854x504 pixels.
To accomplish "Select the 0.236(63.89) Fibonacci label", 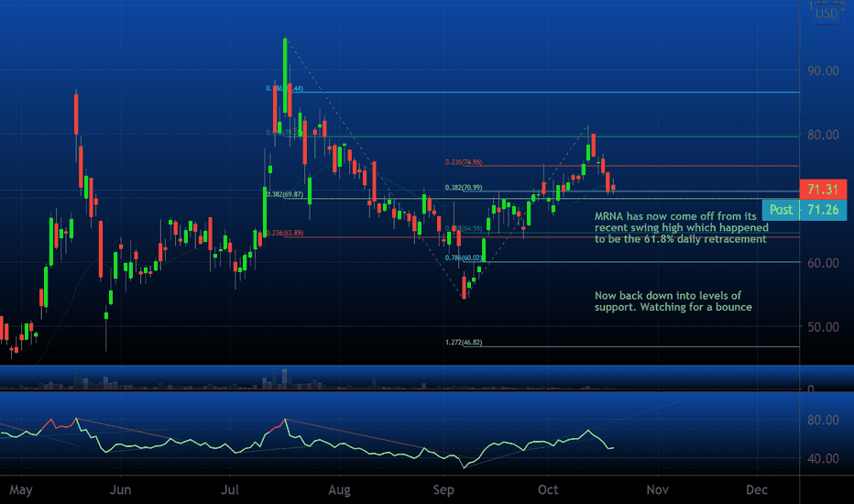I will [x=285, y=233].
